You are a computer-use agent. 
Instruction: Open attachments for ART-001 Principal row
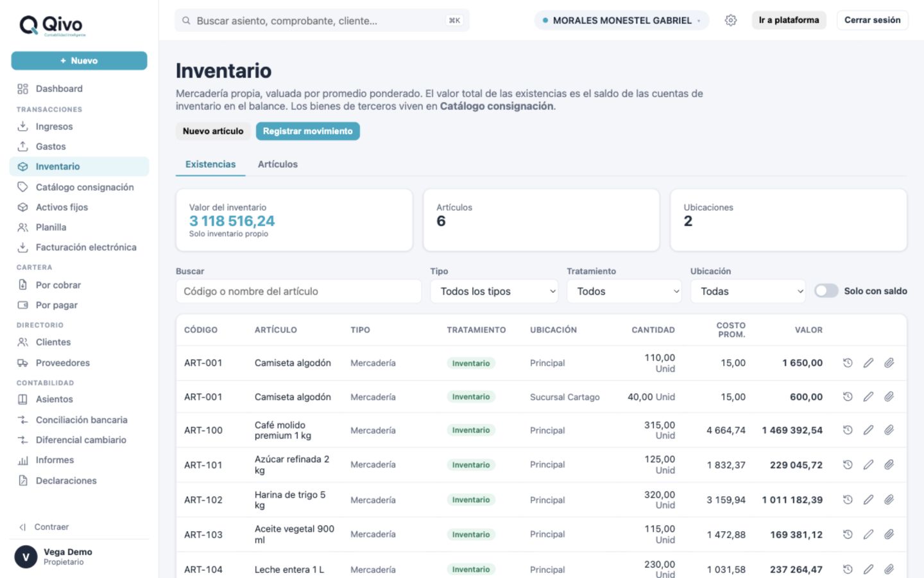(x=889, y=363)
